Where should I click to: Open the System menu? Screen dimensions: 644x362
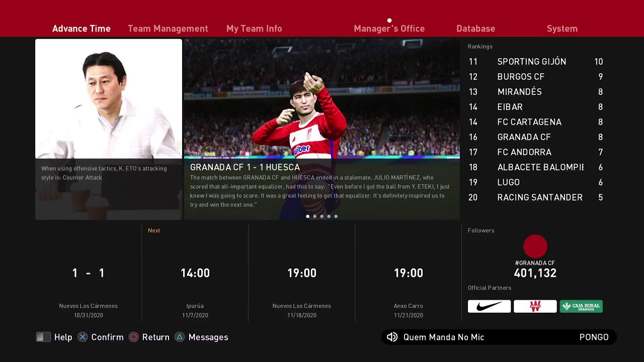coord(562,29)
